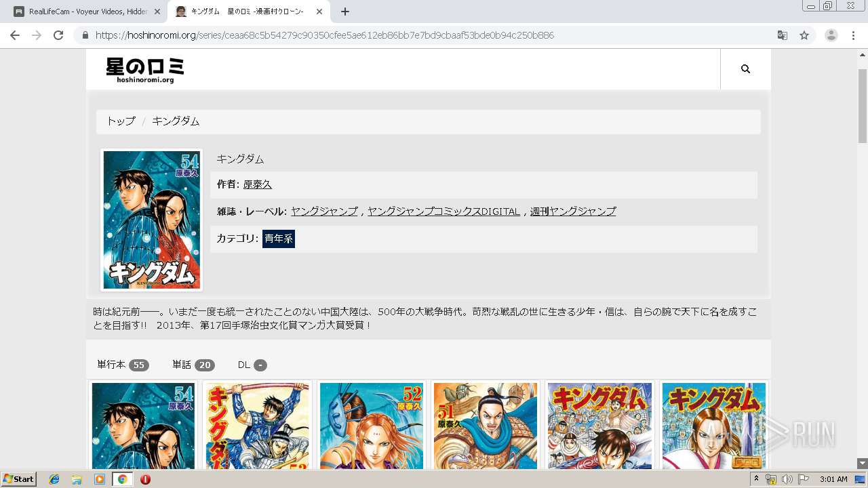Go to トップ breadcrumb link
Image resolution: width=868 pixels, height=488 pixels.
click(121, 121)
